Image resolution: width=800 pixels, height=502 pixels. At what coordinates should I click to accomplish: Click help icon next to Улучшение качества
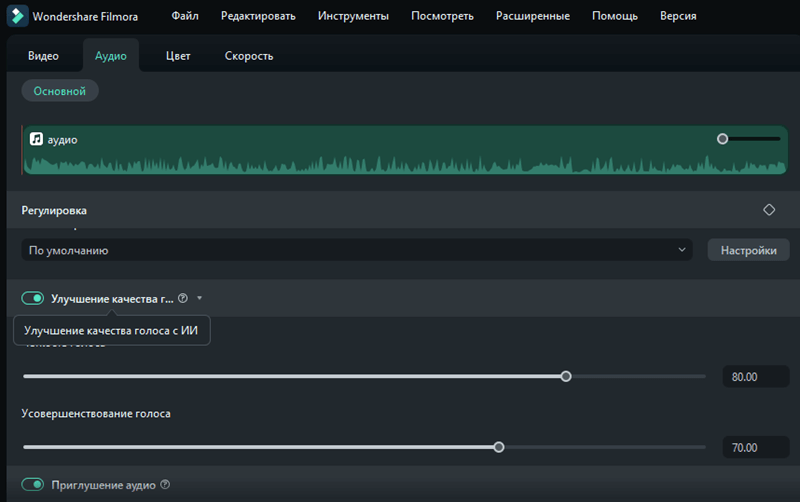(x=182, y=298)
